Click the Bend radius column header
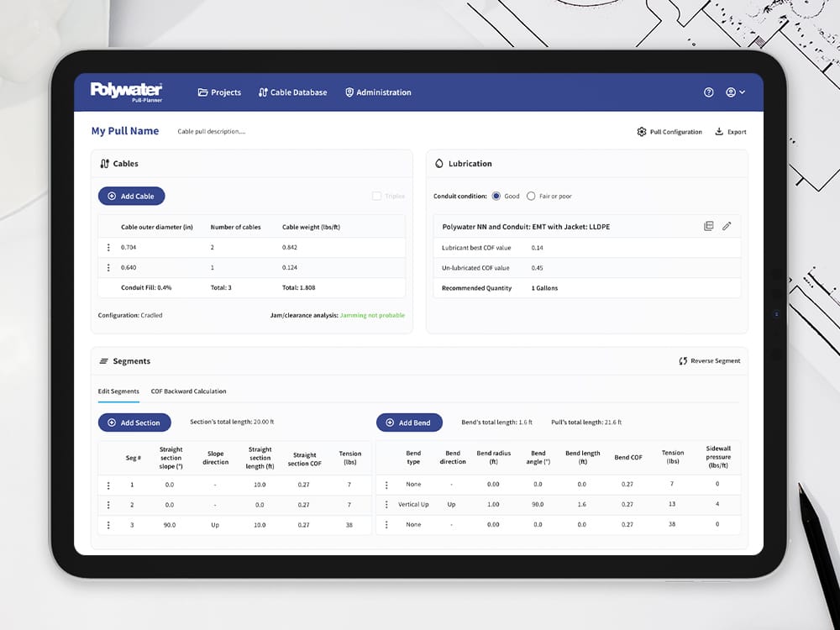Viewport: 840px width, 630px height. [494, 458]
